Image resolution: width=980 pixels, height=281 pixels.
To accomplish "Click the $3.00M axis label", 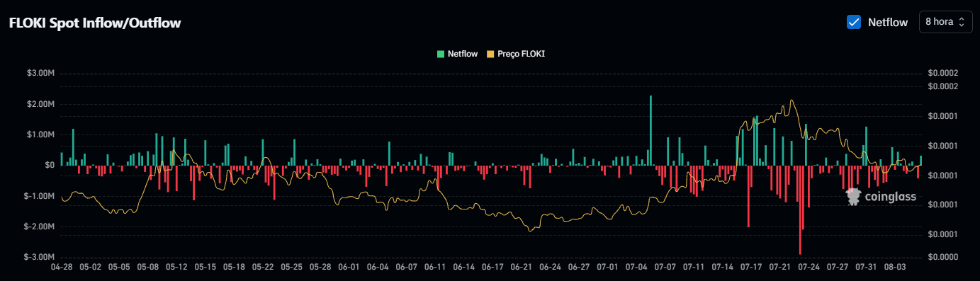I will 40,73.
